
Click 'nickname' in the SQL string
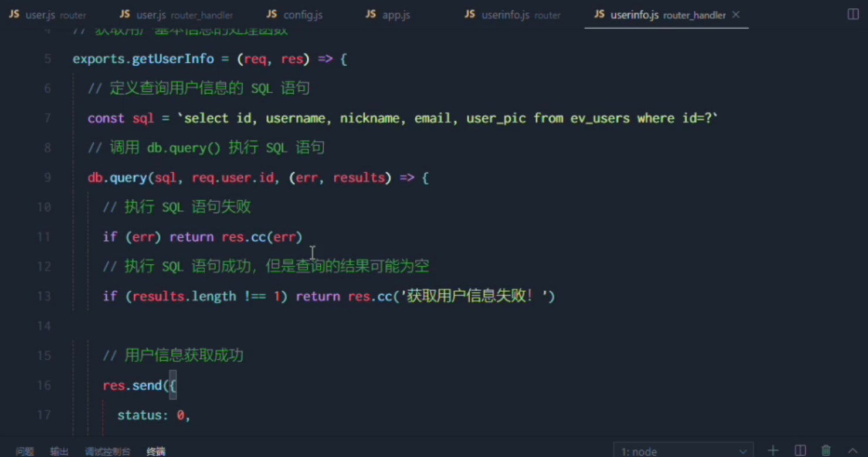click(x=369, y=118)
